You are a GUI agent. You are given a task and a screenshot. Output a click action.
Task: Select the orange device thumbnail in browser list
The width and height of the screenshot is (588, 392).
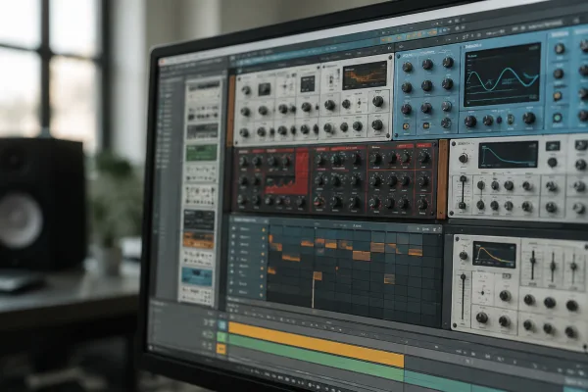tap(198, 240)
